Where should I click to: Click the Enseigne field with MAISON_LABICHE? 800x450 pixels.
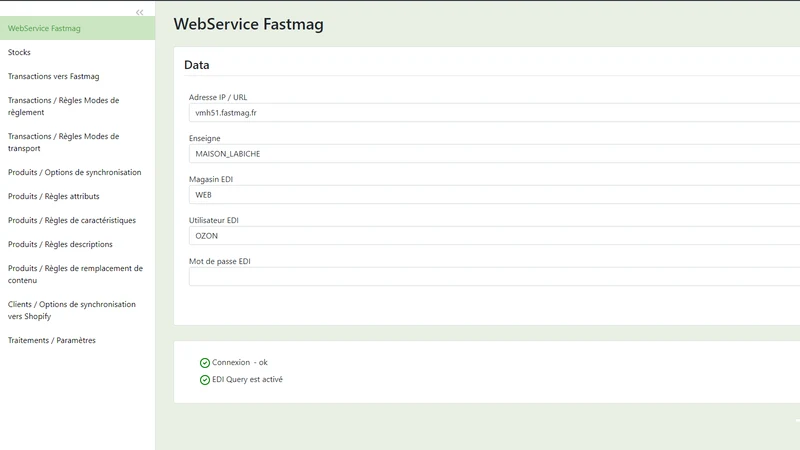pos(494,154)
